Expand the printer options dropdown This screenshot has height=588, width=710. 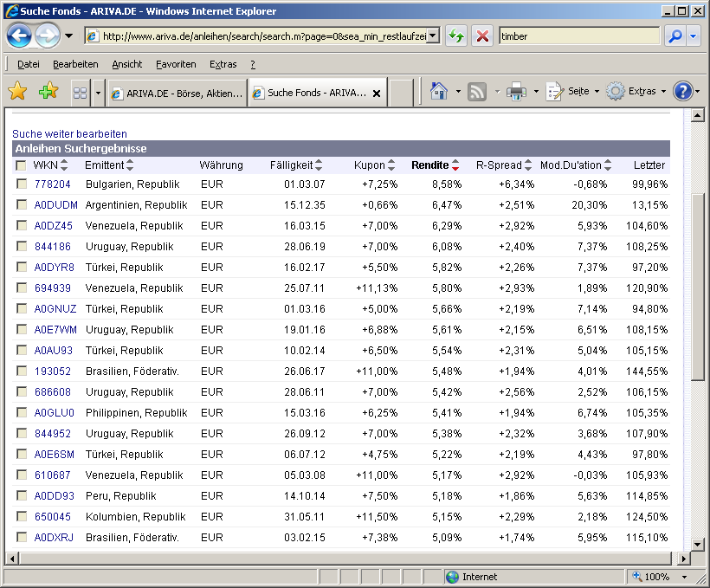point(536,92)
